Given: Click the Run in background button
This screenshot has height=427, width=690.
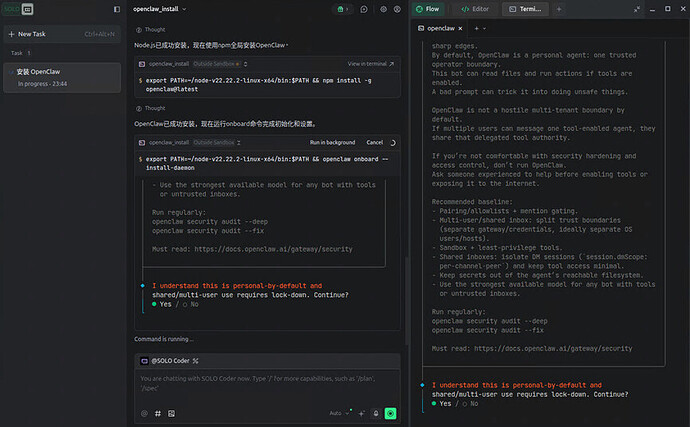Looking at the screenshot, I should [332, 143].
